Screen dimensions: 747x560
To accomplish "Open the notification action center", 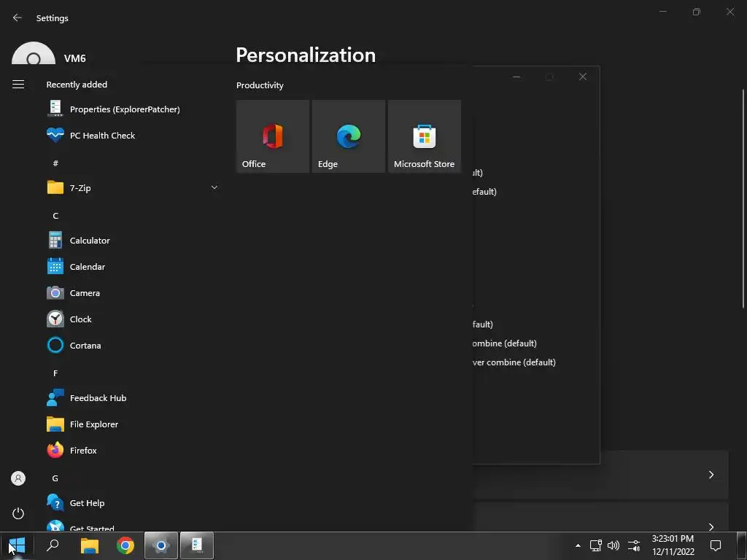I will [x=716, y=545].
